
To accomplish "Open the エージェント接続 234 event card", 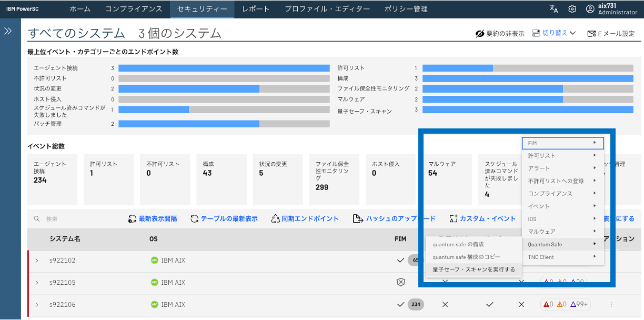I will (x=52, y=179).
